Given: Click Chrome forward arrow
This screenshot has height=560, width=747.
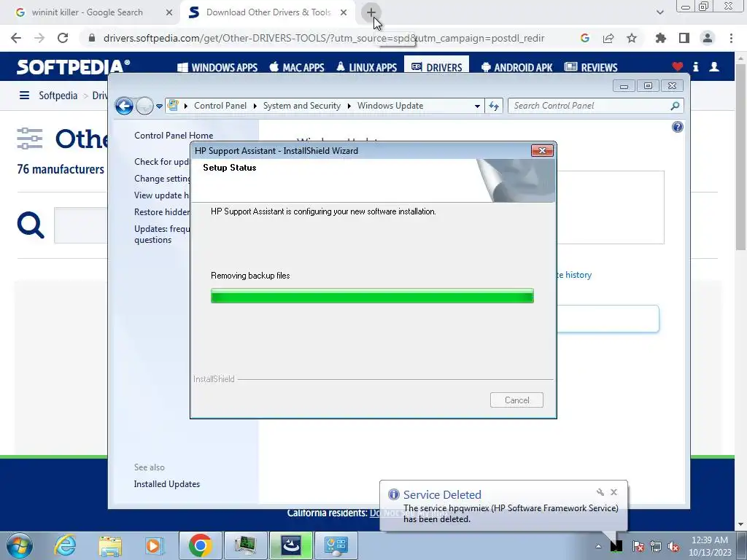Looking at the screenshot, I should pos(39,38).
